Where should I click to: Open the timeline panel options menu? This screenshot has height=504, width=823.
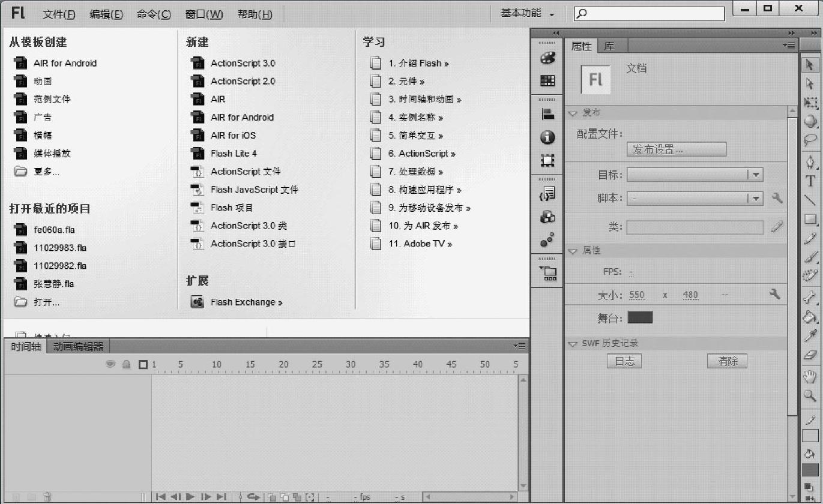520,346
